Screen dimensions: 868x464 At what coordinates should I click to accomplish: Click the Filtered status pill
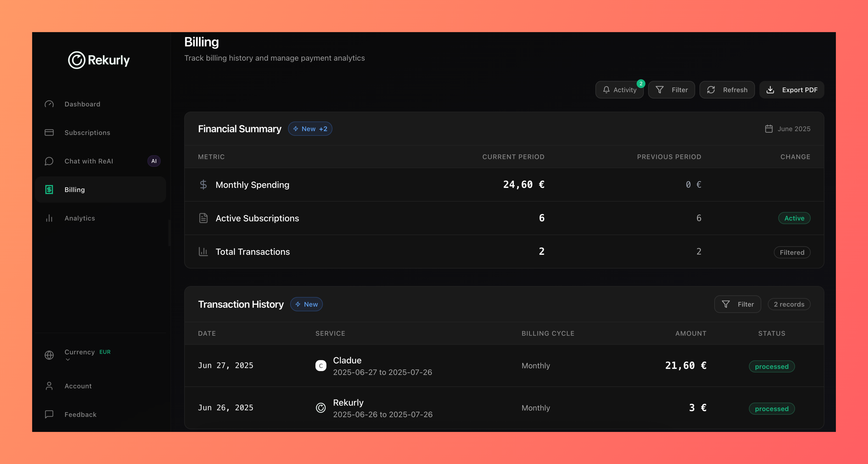tap(792, 252)
